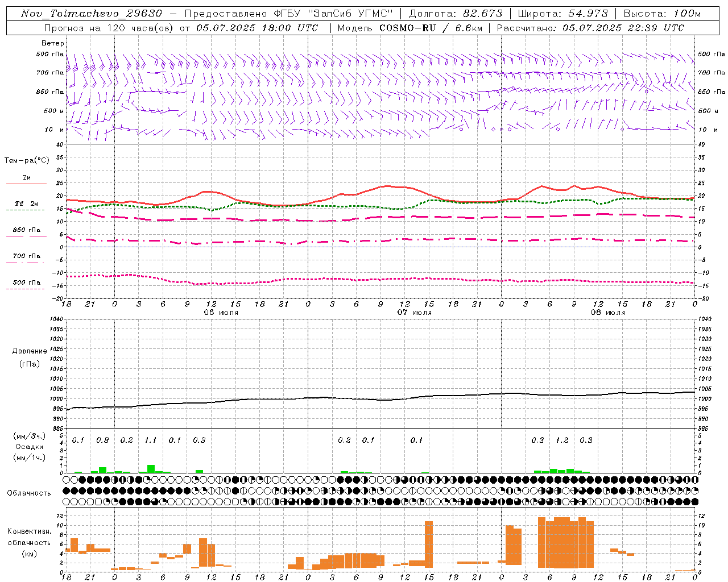
Task: Click the Ветер panel label
Action: [x=52, y=43]
